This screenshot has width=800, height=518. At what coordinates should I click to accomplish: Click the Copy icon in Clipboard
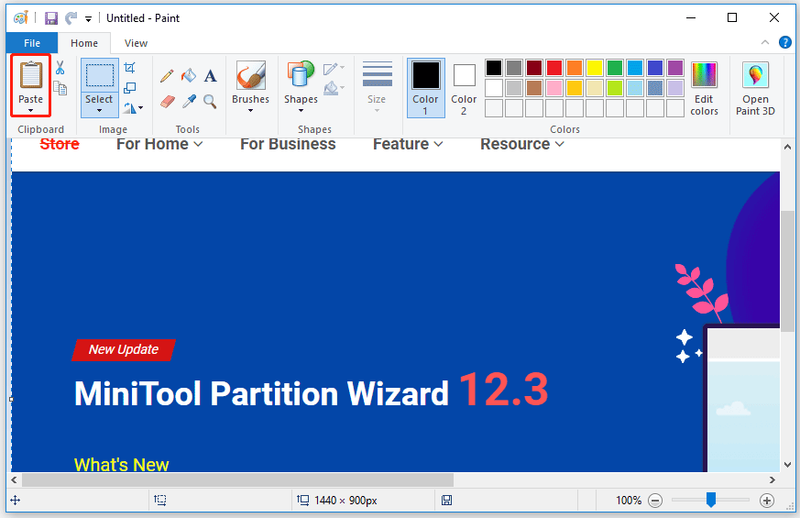[60, 88]
